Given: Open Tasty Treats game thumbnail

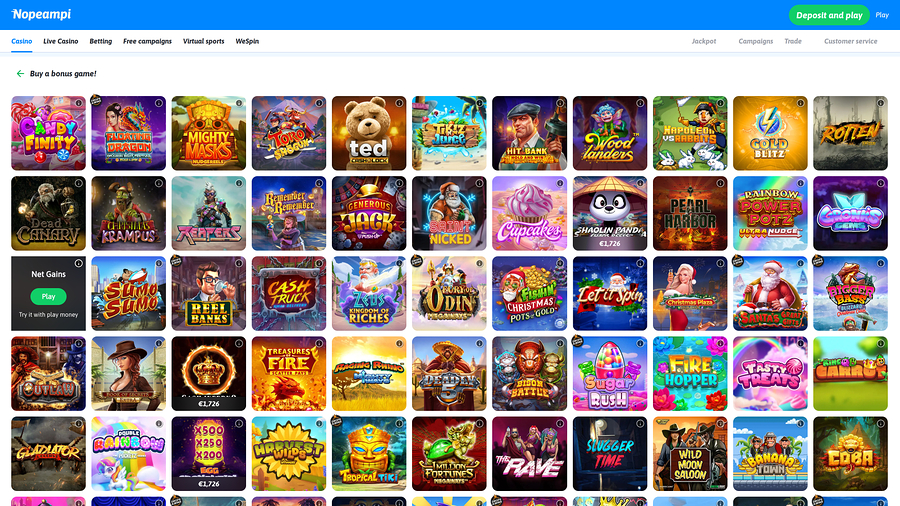Looking at the screenshot, I should [x=770, y=373].
